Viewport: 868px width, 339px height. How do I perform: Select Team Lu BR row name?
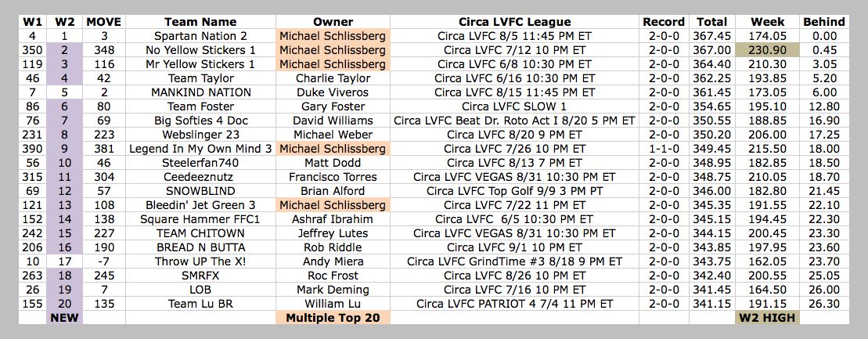tap(200, 304)
